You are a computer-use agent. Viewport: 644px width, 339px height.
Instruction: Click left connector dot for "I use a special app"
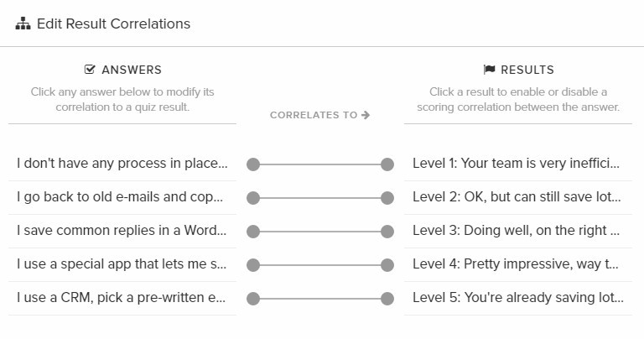[x=253, y=265]
